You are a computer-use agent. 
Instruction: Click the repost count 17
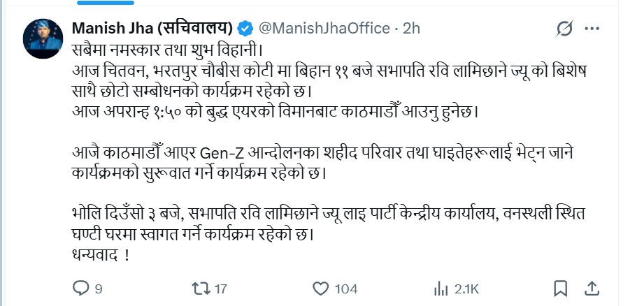pyautogui.click(x=220, y=289)
